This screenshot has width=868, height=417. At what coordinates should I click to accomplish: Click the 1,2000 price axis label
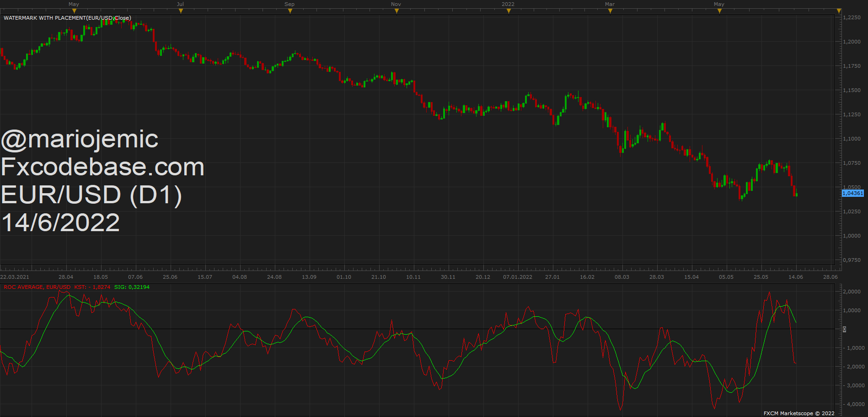pyautogui.click(x=852, y=42)
